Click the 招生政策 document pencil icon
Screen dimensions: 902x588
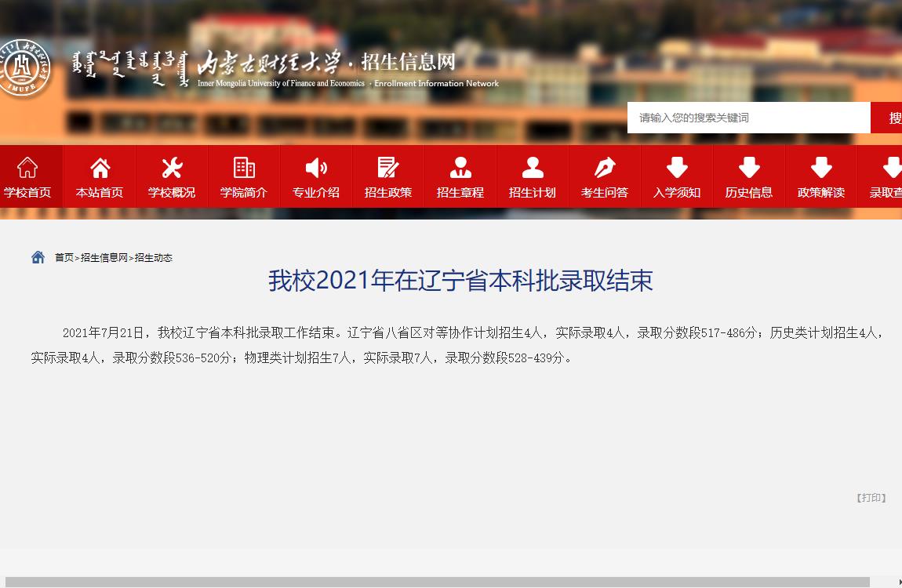coord(388,168)
